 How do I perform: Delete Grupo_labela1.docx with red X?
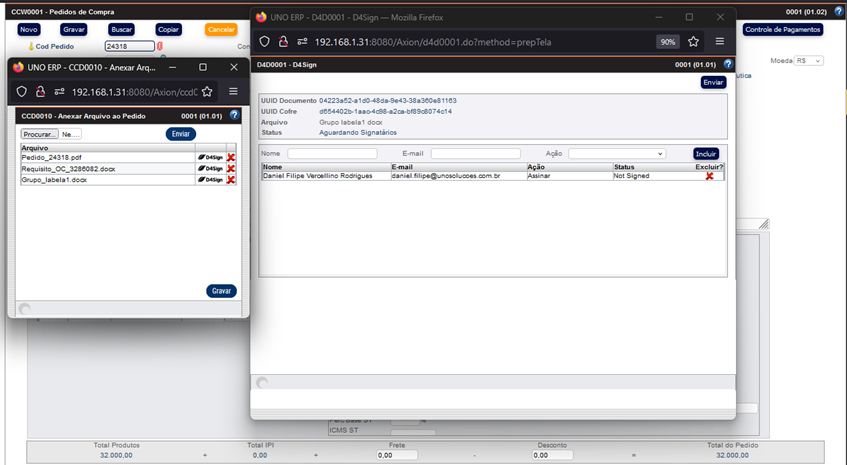(231, 180)
